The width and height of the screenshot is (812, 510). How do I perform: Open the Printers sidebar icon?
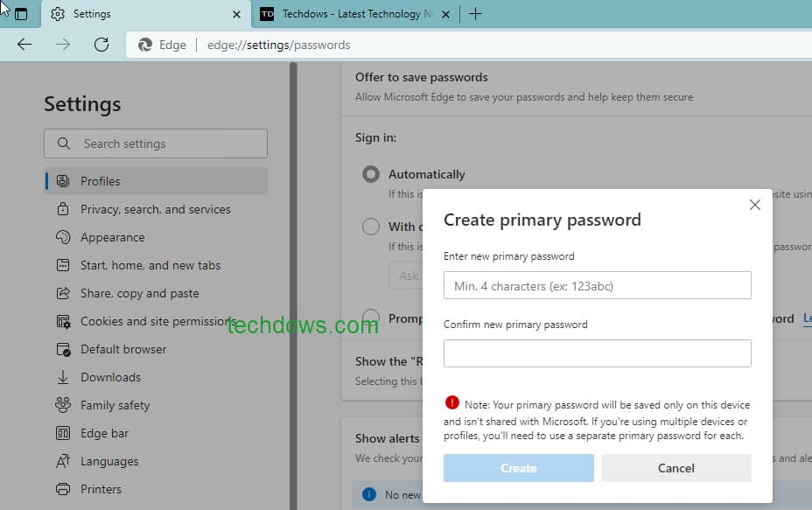pyautogui.click(x=61, y=489)
